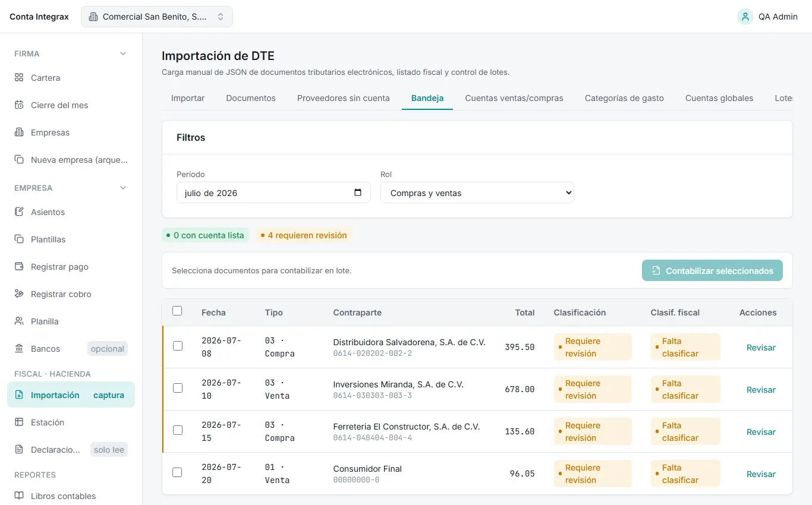Click the Cierre del mes calendar icon
Viewport: 812px width, 505px height.
[x=19, y=105]
